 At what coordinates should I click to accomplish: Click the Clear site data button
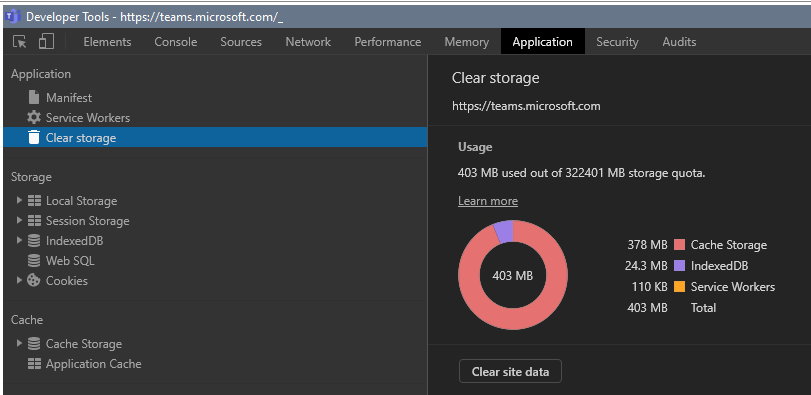510,372
